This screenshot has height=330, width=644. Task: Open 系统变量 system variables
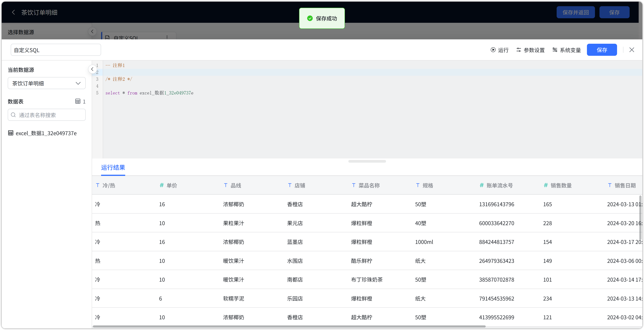tap(567, 50)
